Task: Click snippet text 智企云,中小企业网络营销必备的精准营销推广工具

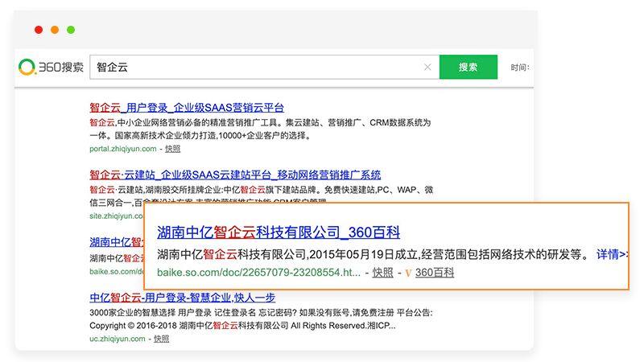Action: pos(185,123)
